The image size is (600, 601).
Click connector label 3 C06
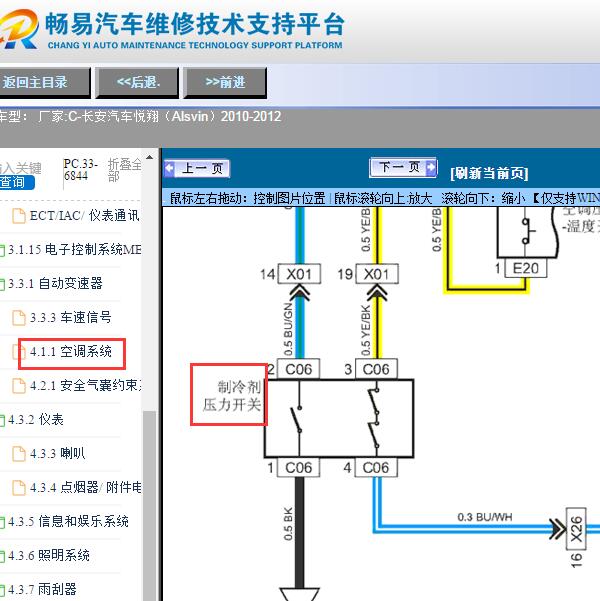pyautogui.click(x=371, y=369)
